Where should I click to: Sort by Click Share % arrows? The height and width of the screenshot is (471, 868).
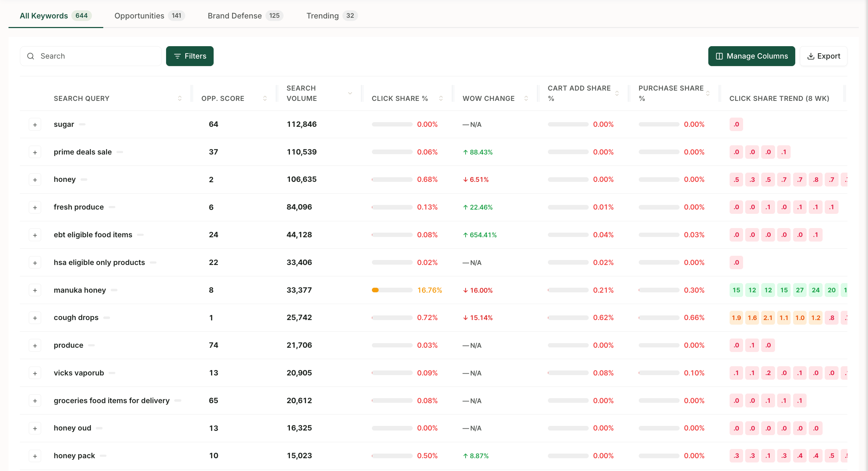click(441, 98)
